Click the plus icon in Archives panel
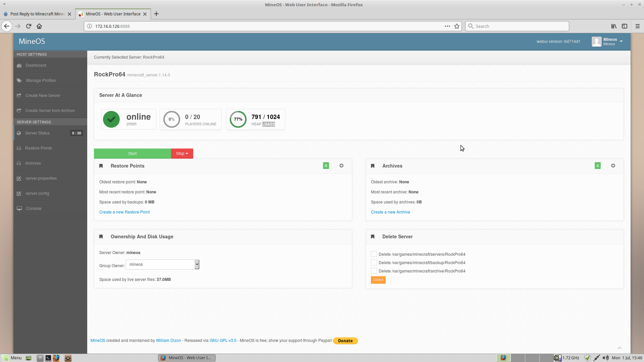The height and width of the screenshot is (362, 644). [x=613, y=166]
